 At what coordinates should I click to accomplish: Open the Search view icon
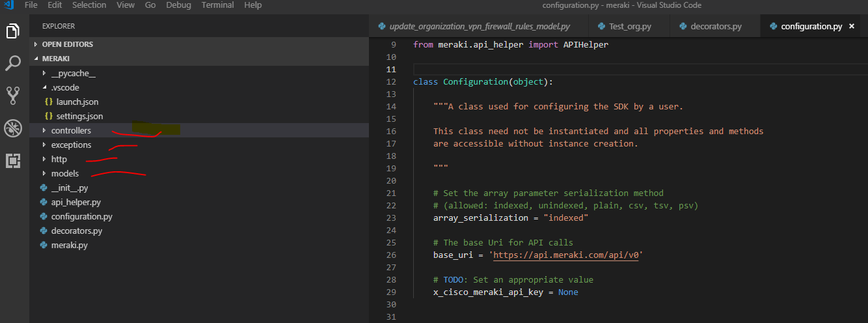(13, 63)
